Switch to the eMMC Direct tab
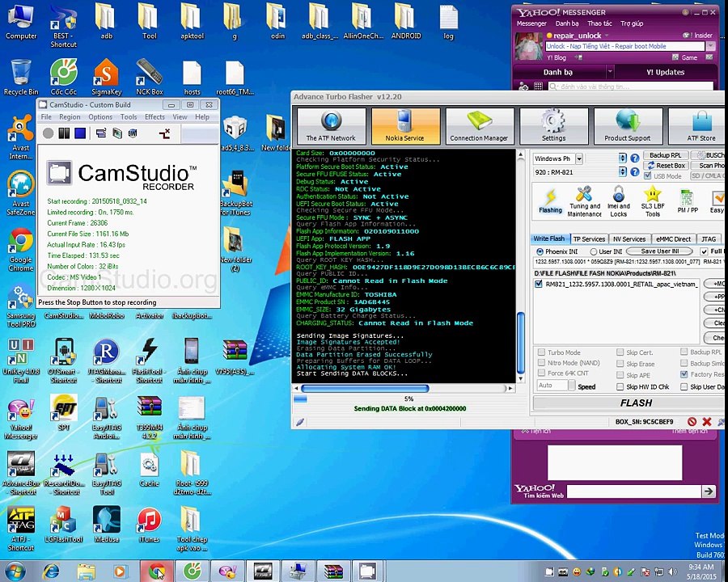728x582 pixels. (673, 239)
